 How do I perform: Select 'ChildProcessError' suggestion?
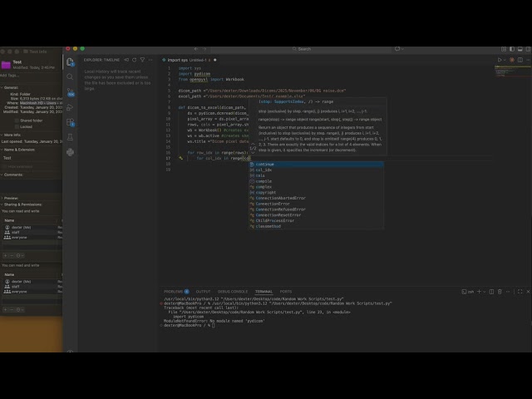[316, 220]
